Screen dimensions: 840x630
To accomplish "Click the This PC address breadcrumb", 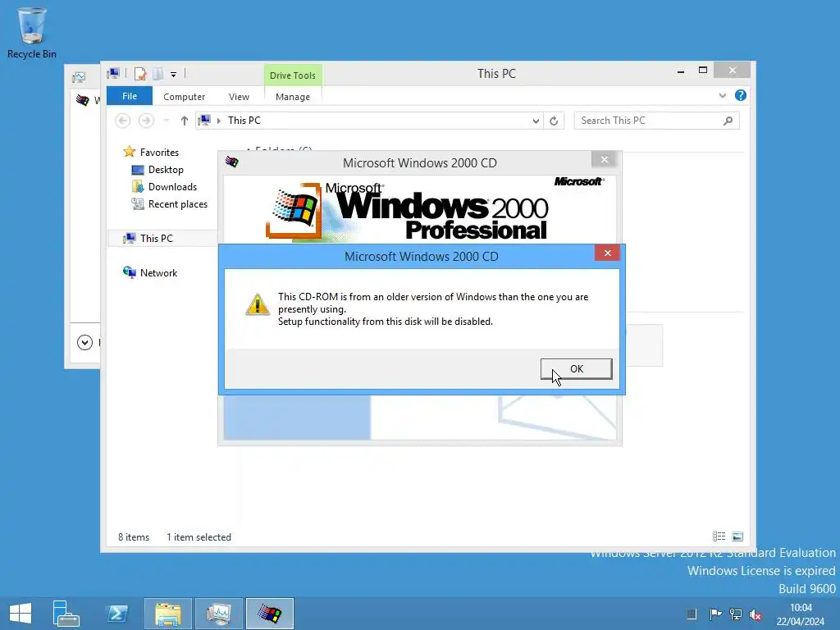I will click(x=244, y=121).
